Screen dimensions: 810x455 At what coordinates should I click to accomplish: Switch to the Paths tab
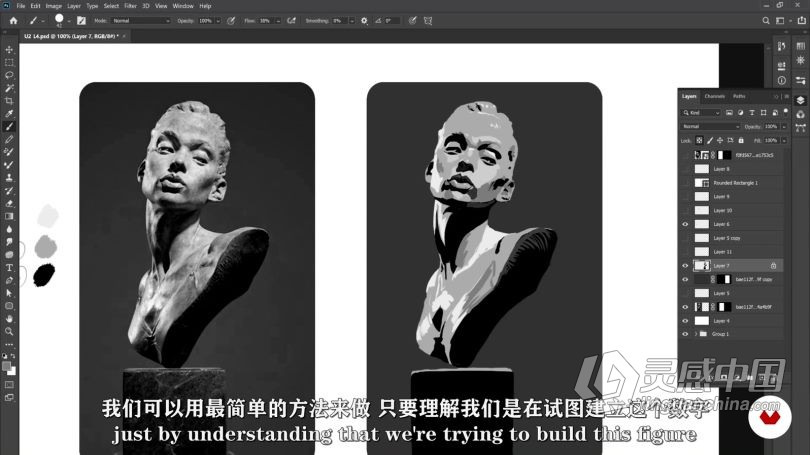pos(739,97)
